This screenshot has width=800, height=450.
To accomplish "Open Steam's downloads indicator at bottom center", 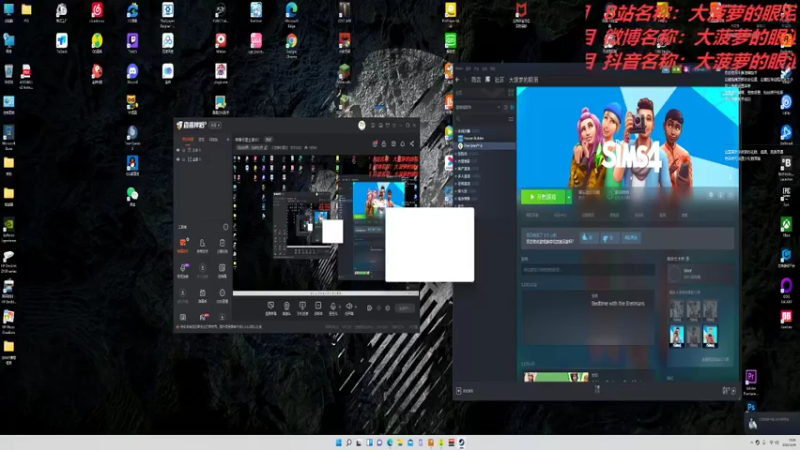I will click(597, 390).
